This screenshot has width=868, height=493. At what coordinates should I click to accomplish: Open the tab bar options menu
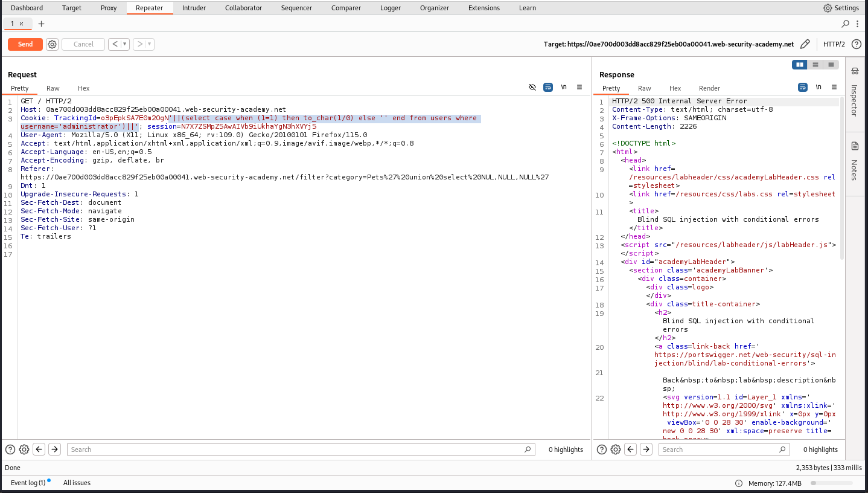858,24
